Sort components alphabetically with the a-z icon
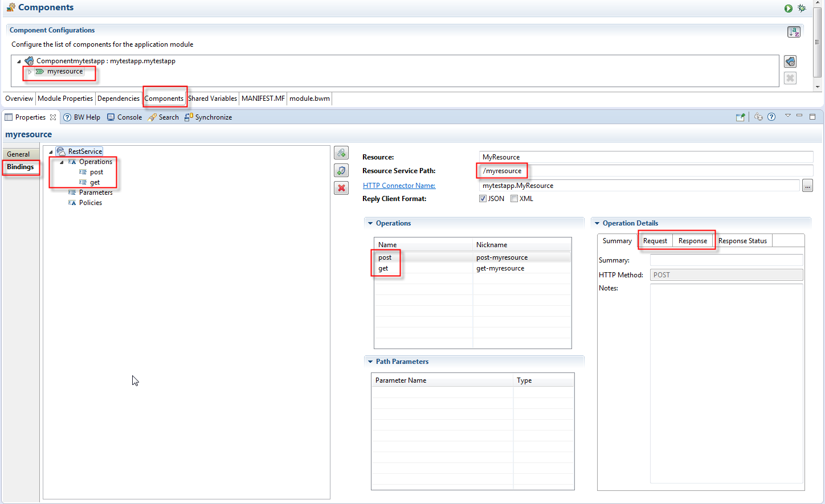 coord(794,32)
